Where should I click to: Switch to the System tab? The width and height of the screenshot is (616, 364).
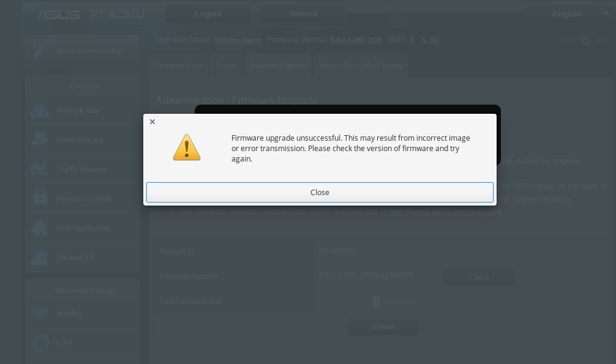[227, 65]
